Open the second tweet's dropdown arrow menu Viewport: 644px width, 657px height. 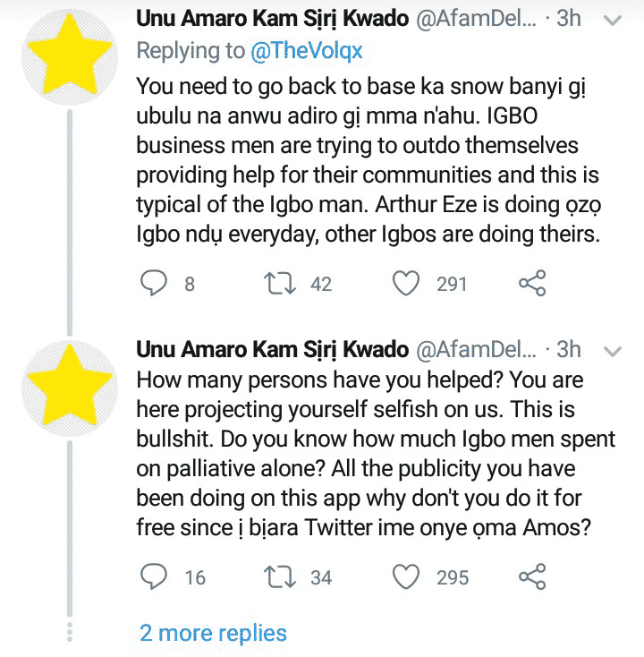[x=613, y=349]
